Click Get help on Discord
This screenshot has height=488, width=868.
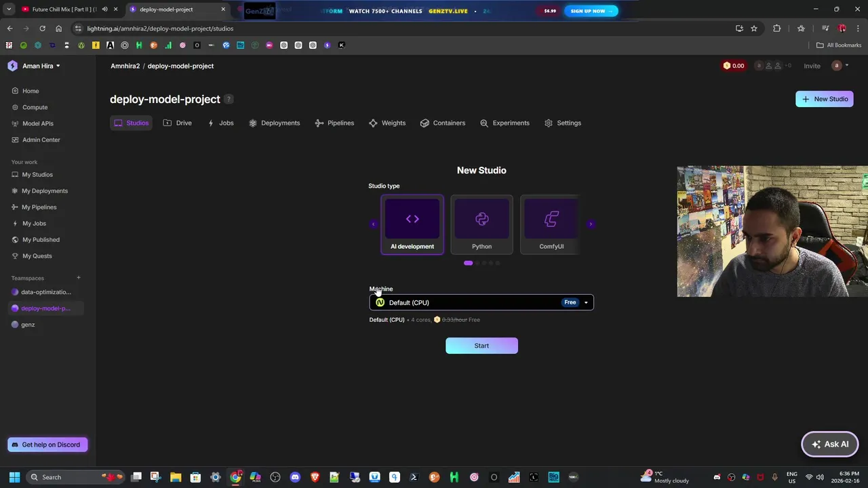pos(47,445)
